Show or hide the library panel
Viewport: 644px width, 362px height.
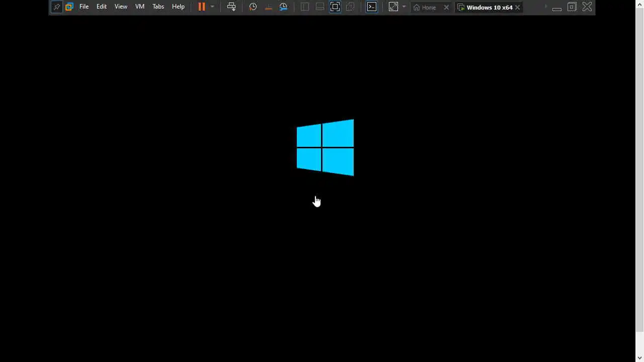pos(305,7)
